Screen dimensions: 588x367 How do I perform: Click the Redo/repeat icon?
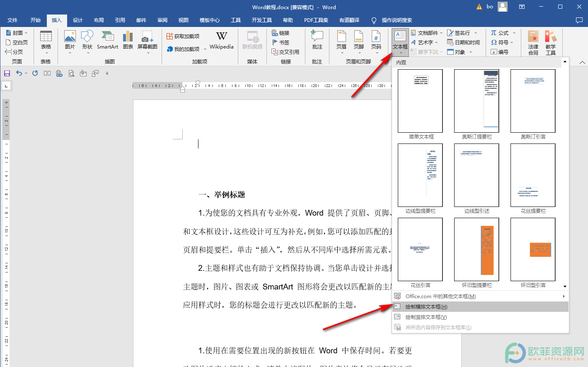coord(35,73)
